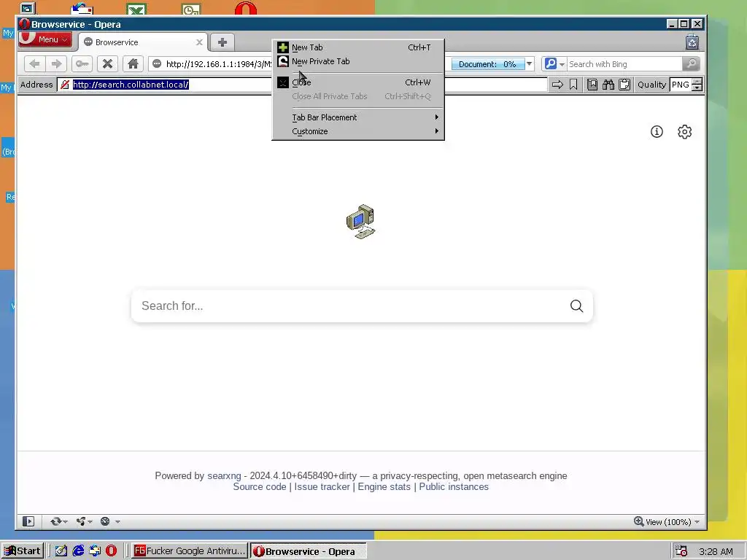The width and height of the screenshot is (747, 560).
Task: Click the bookmarks list icon beside Quality
Action: [592, 85]
